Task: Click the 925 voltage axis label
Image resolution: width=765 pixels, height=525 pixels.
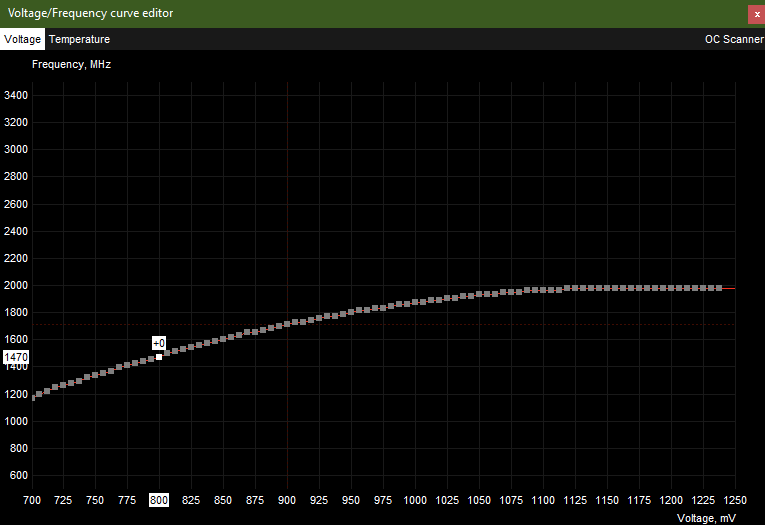Action: coord(319,500)
